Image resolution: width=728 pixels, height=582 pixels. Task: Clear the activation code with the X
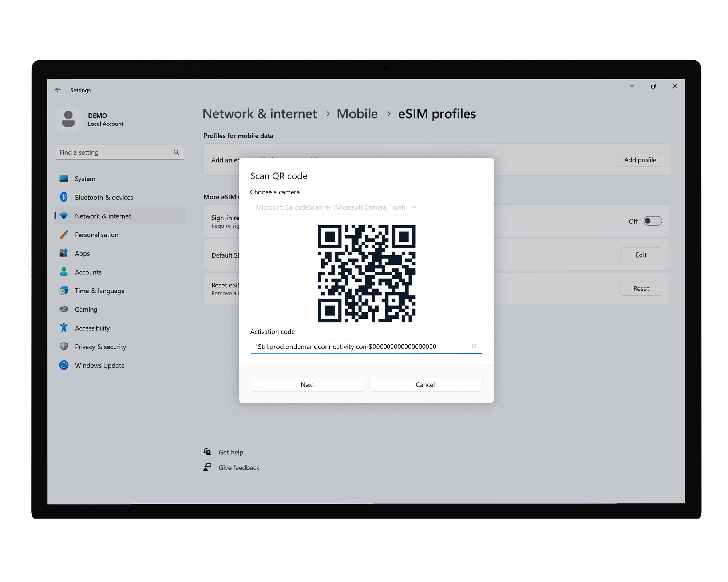pos(474,346)
